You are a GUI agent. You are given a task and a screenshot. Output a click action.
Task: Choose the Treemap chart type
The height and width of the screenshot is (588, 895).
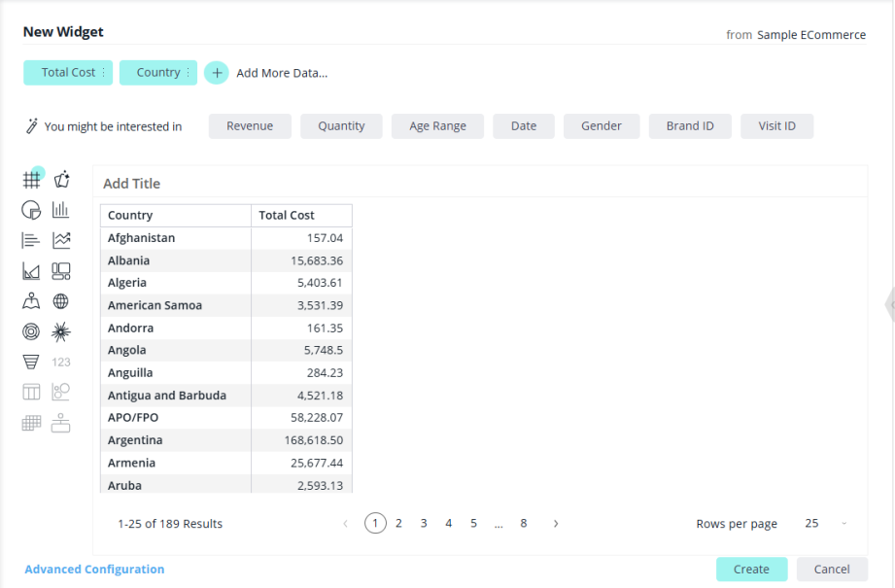(x=61, y=271)
